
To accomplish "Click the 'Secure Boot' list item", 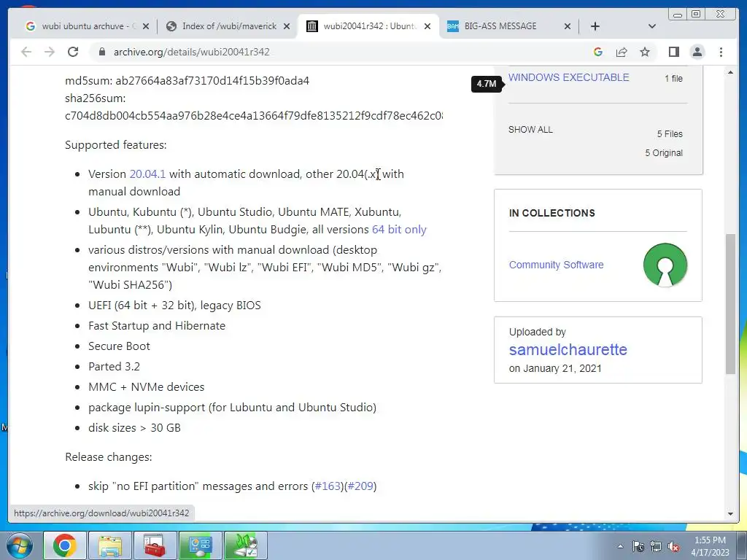I will pos(119,346).
